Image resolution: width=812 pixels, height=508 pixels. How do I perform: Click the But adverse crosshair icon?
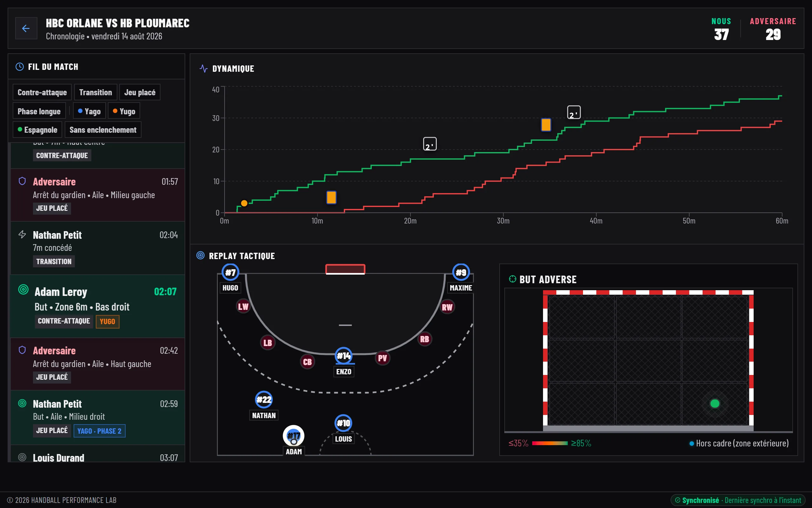coord(512,279)
